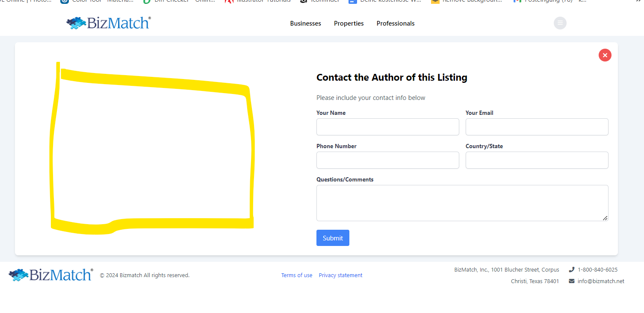Select Professionals in the top navigation
Viewport: 644px width, 313px height.
[395, 23]
